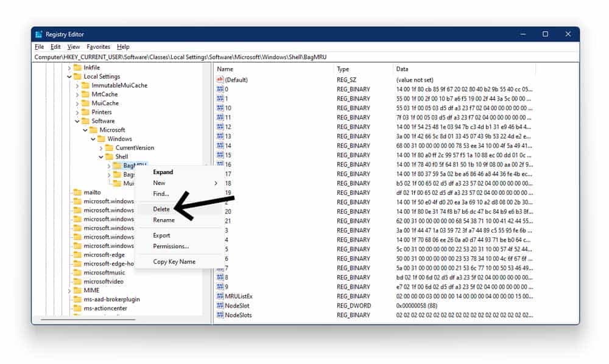The image size is (609, 364).
Task: Select the Local Settings folder icon
Action: 77,77
